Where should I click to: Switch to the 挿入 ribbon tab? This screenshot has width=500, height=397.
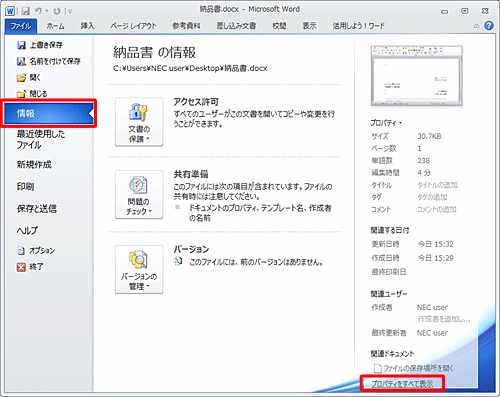click(x=87, y=26)
